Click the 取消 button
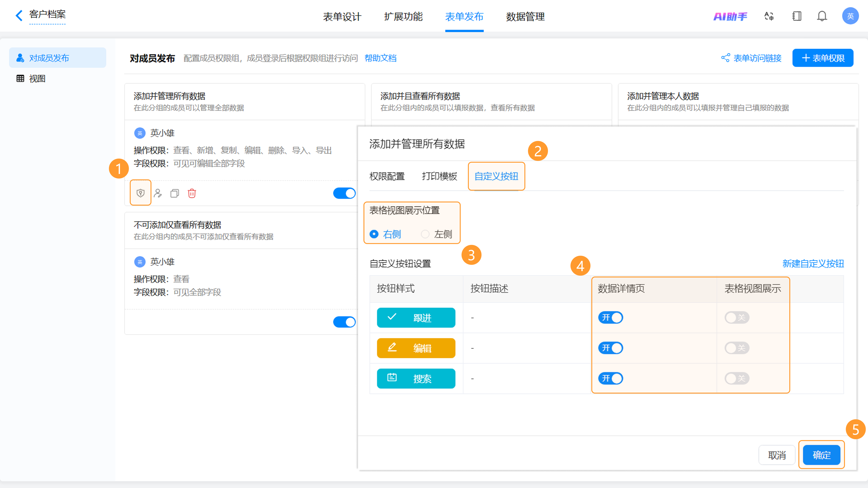The height and width of the screenshot is (488, 868). click(x=777, y=455)
